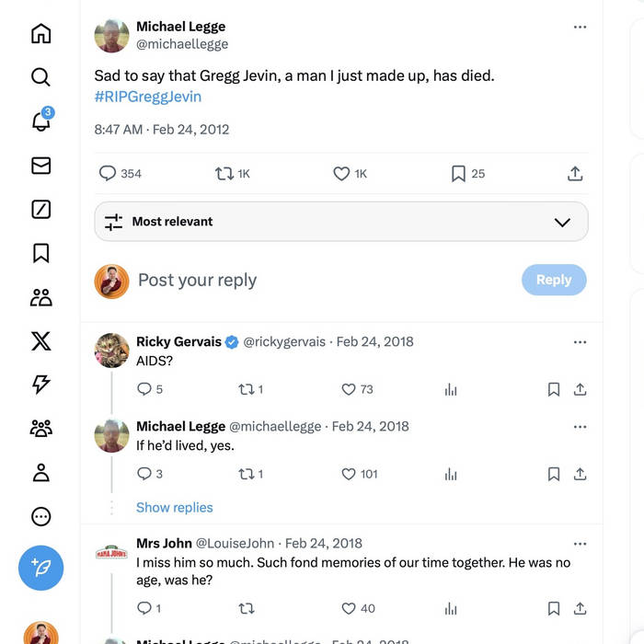Bookmark the Gregg Jevin post
The width and height of the screenshot is (644, 644).
point(458,173)
